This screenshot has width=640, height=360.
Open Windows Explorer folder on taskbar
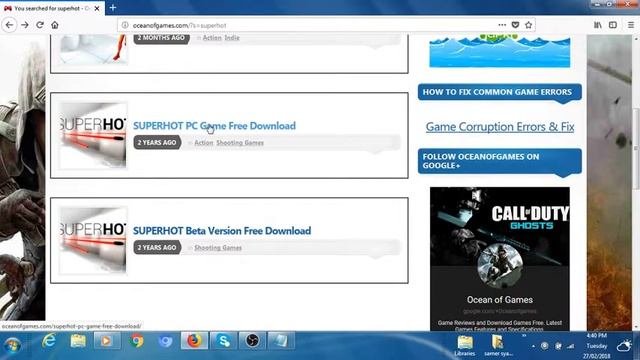78,341
